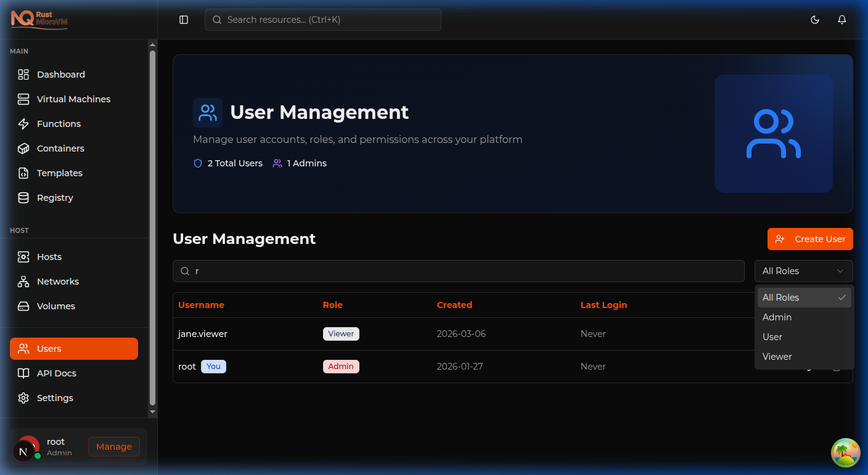
Task: Click the Hosts icon under HOST
Action: click(23, 256)
